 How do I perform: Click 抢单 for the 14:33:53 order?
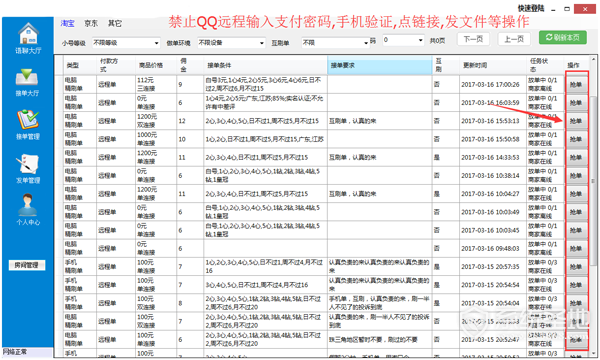(x=576, y=157)
